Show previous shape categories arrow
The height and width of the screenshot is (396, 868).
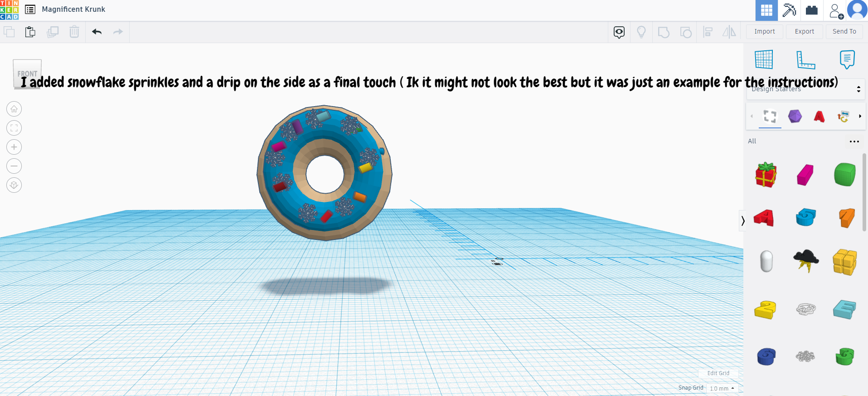(752, 117)
